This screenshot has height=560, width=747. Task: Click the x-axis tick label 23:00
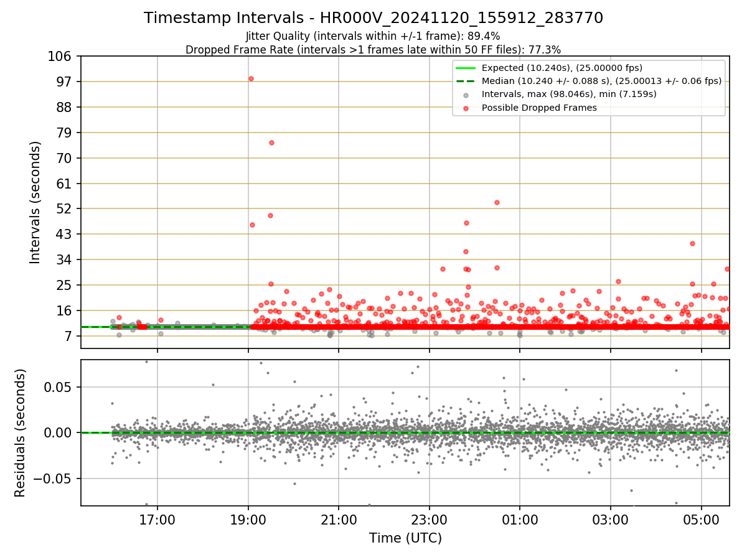[430, 519]
